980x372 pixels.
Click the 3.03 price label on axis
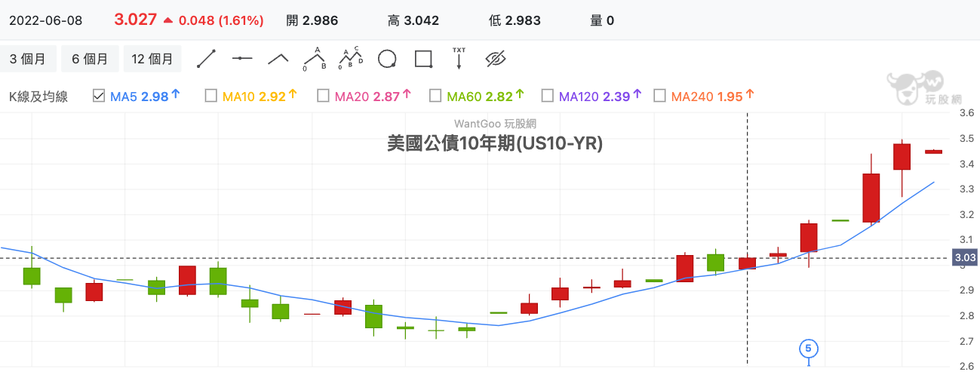pos(966,258)
